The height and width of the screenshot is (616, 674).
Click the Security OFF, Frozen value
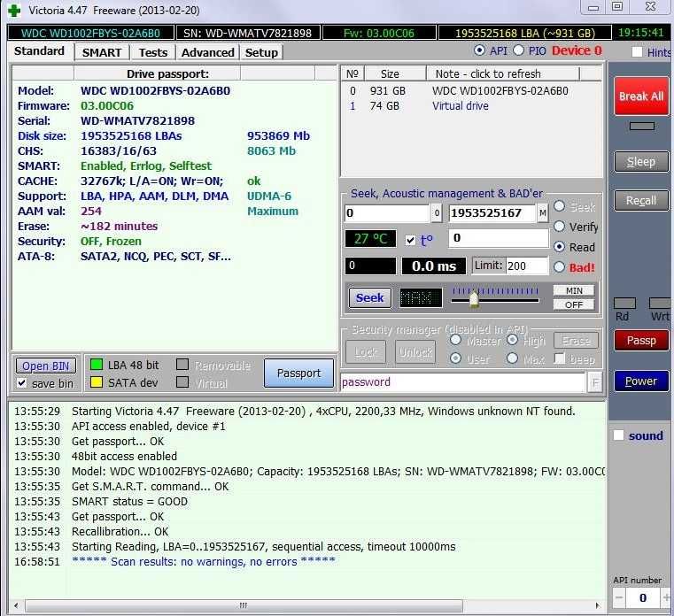[111, 241]
